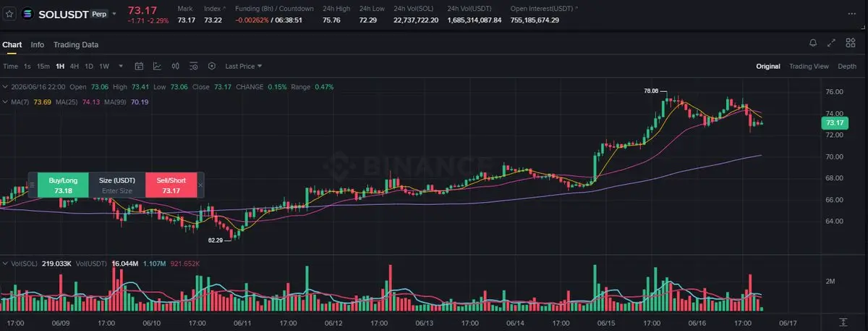This screenshot has height=331, width=868.
Task: Click the MA(7) yellow value 73.69
Action: click(42, 102)
